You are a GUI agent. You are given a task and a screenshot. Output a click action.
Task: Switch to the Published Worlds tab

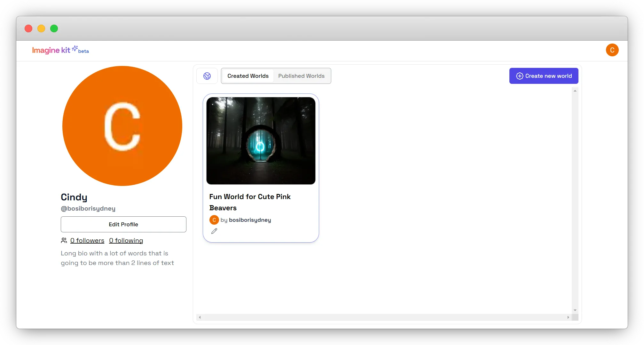tap(301, 76)
